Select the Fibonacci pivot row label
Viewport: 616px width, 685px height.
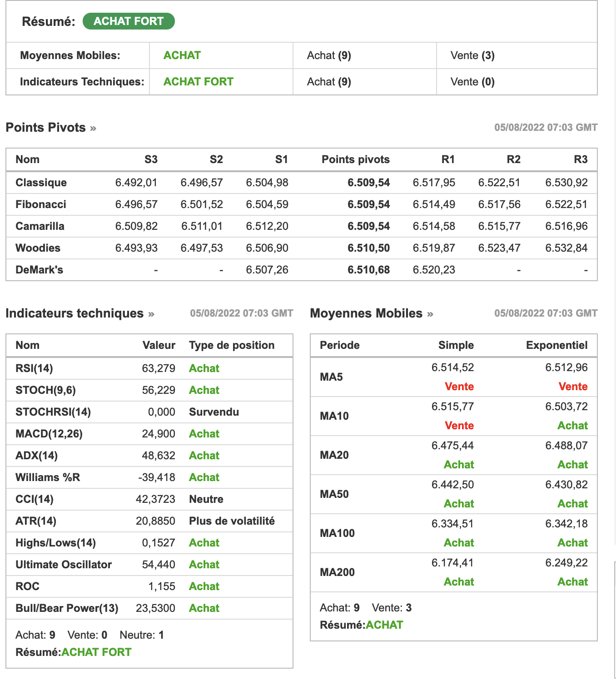pos(41,204)
